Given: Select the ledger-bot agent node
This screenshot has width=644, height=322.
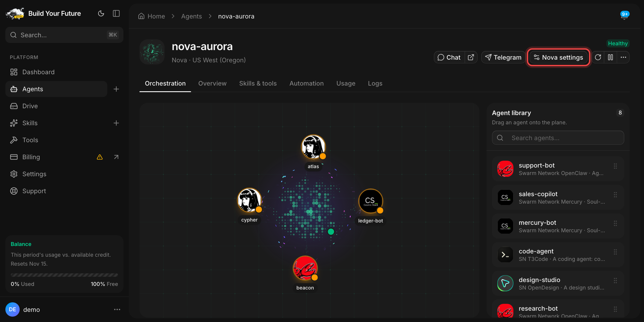Looking at the screenshot, I should tap(371, 201).
